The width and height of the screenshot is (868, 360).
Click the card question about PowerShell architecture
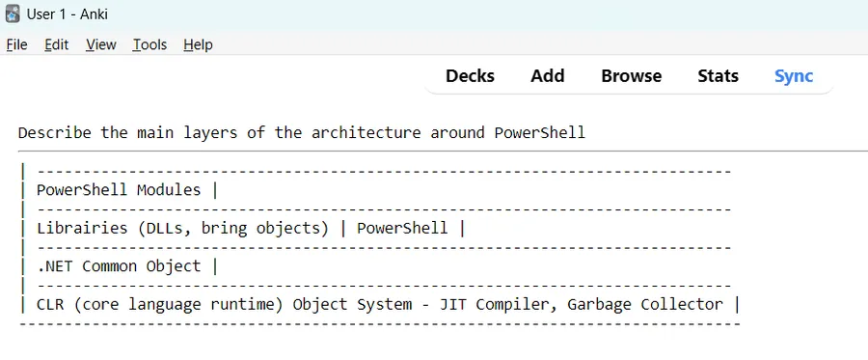coord(302,133)
